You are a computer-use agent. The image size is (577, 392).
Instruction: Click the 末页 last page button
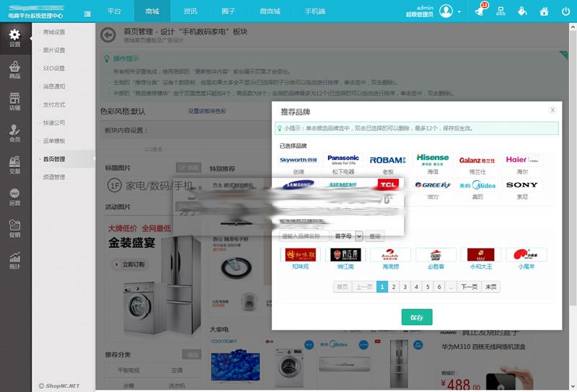point(491,287)
